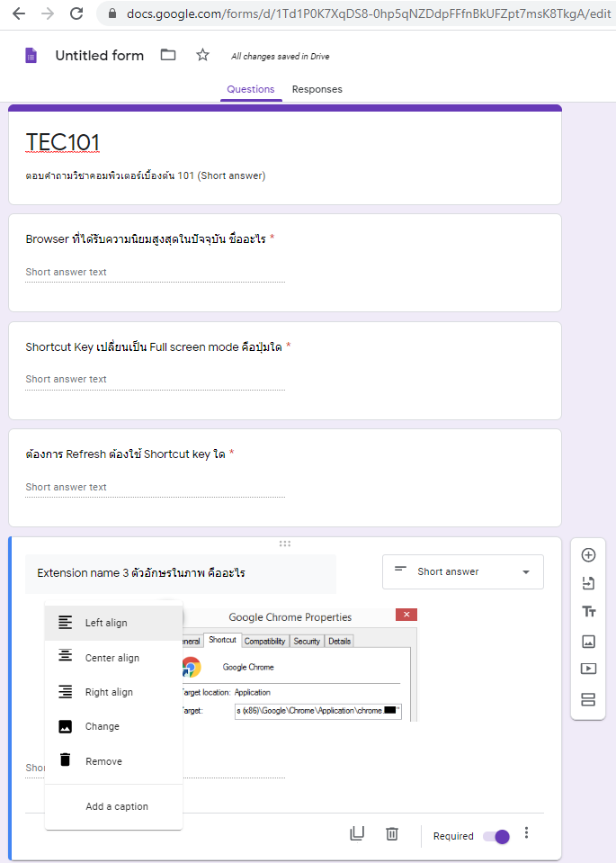Click the import questions icon

tap(588, 583)
